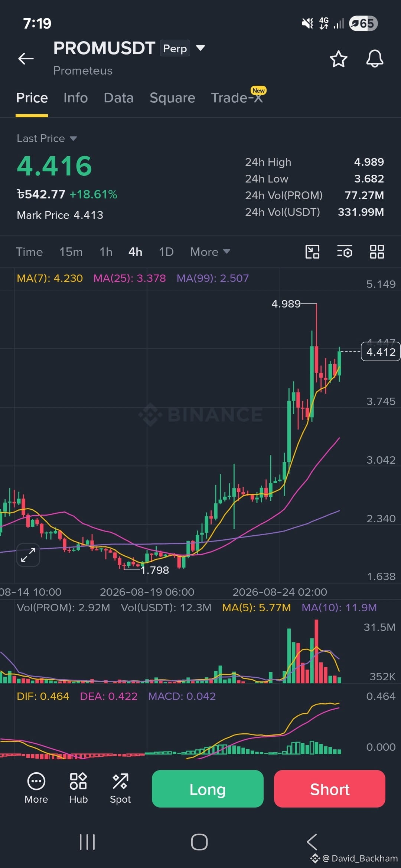Tap the MACD: 0.042 label
Screen dimensions: 401x868
click(x=182, y=696)
